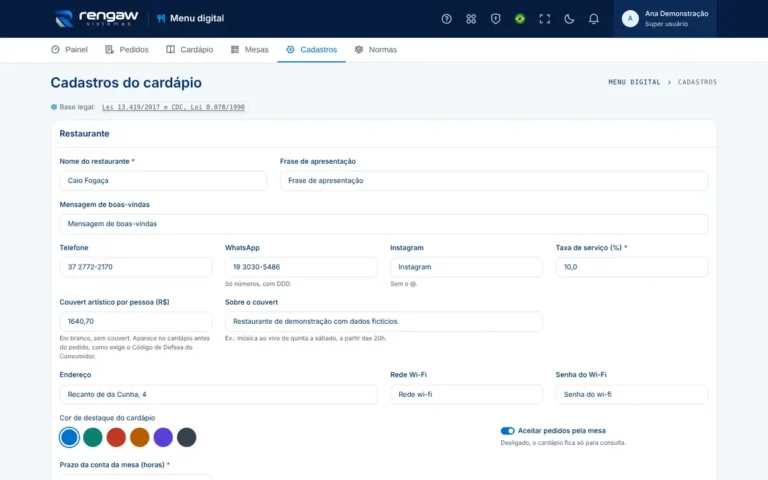
Task: Click the Endereço input field
Action: pos(218,394)
